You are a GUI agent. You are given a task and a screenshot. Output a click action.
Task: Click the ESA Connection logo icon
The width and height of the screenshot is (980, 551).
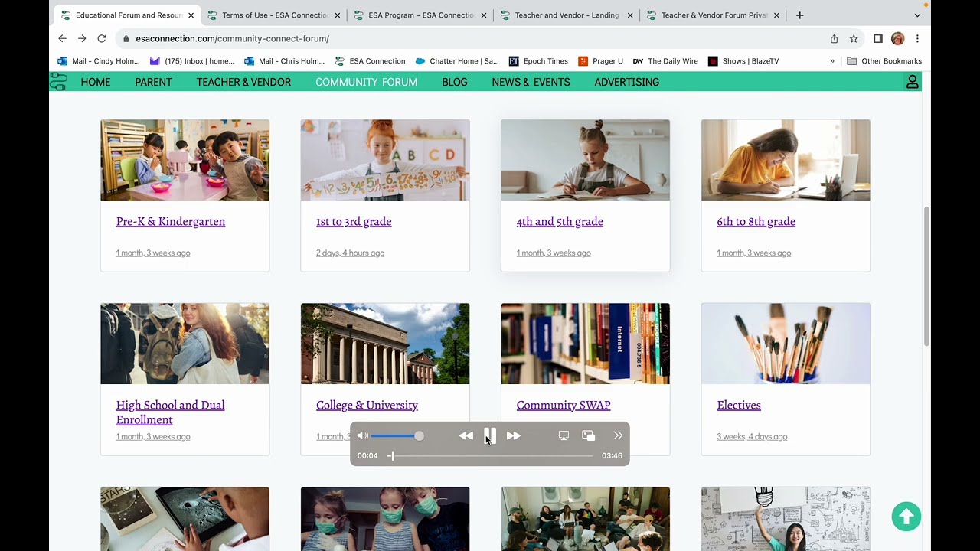coord(58,82)
